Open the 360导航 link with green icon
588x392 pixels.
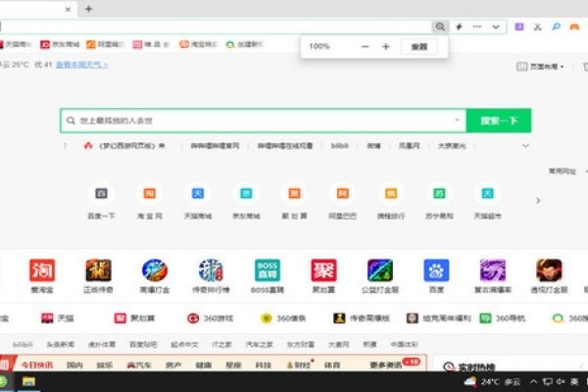point(503,318)
